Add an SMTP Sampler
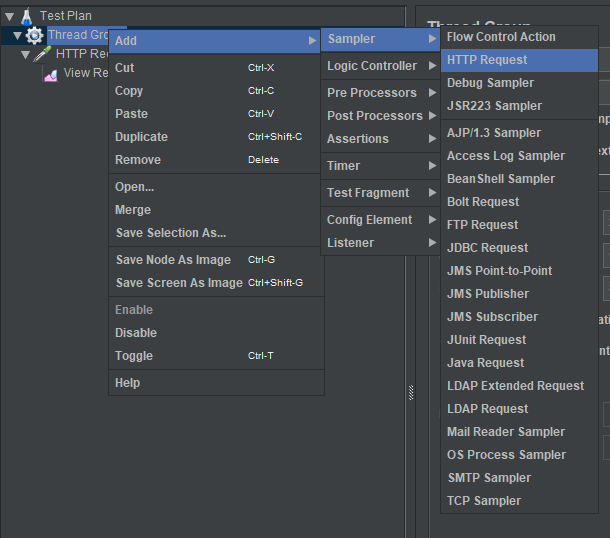Screen dimensions: 610x538 pyautogui.click(x=519, y=478)
